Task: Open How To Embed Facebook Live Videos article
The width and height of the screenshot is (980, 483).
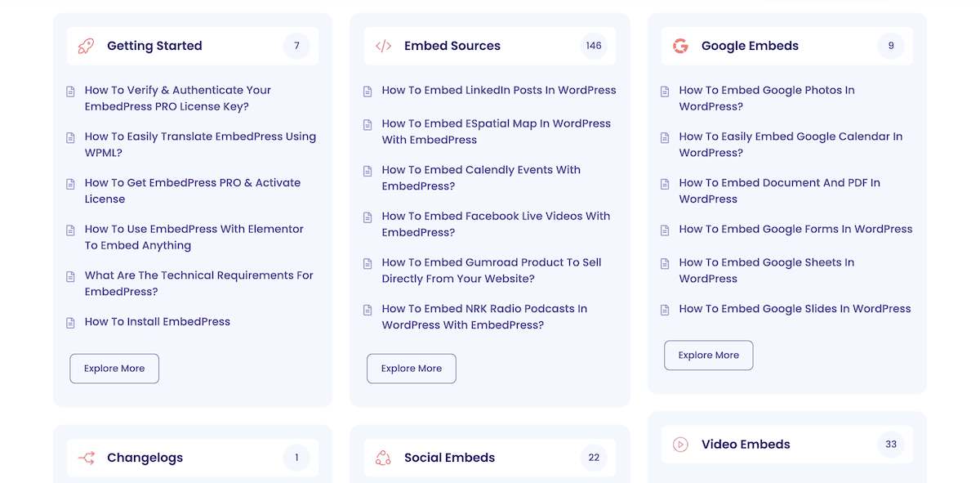Action: click(497, 224)
